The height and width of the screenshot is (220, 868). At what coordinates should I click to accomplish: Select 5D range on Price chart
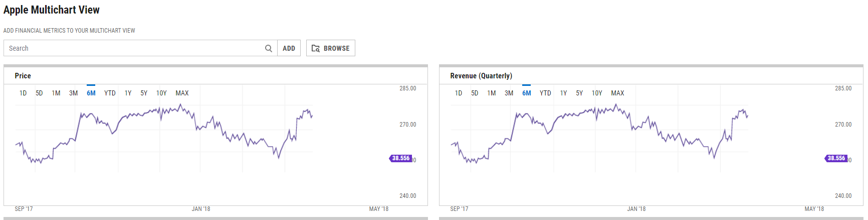coord(39,93)
